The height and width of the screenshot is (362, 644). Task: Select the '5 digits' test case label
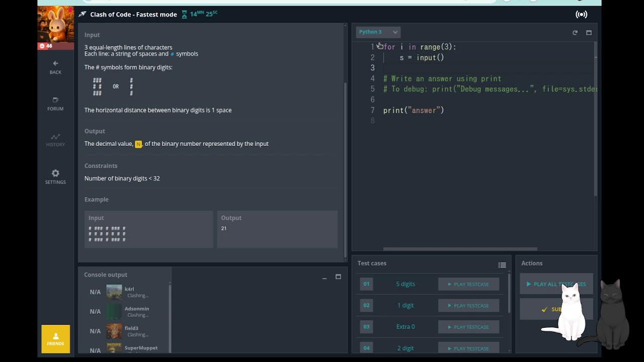pos(406,284)
